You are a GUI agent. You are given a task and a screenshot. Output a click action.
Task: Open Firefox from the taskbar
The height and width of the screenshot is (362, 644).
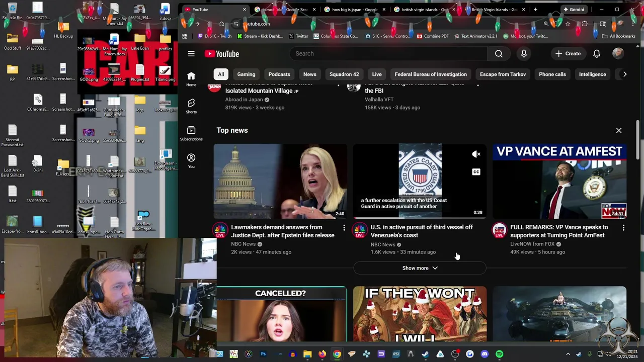click(322, 354)
